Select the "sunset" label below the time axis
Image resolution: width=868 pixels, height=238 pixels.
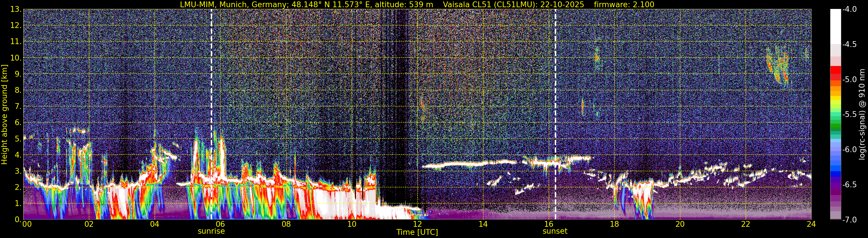[x=555, y=231]
